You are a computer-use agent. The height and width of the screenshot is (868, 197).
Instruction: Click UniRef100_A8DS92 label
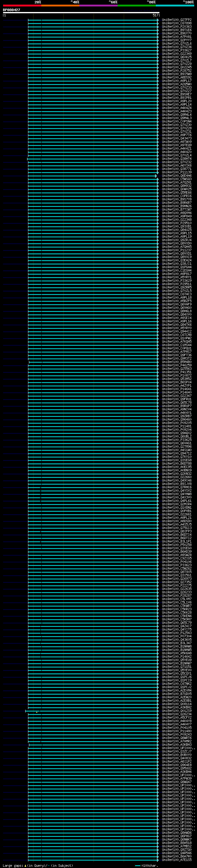tap(176, 78)
